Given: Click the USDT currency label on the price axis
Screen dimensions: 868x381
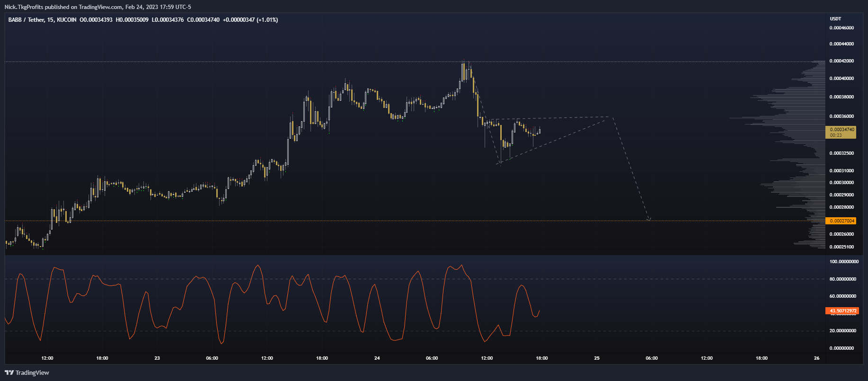Looking at the screenshot, I should (836, 19).
